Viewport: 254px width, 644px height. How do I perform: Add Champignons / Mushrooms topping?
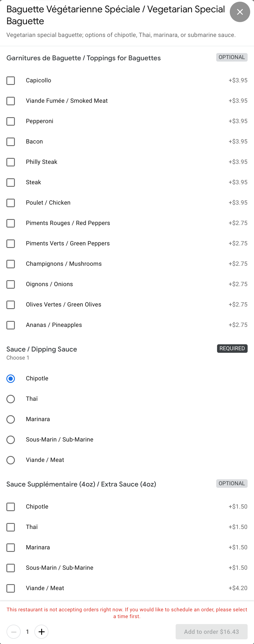coord(10,264)
